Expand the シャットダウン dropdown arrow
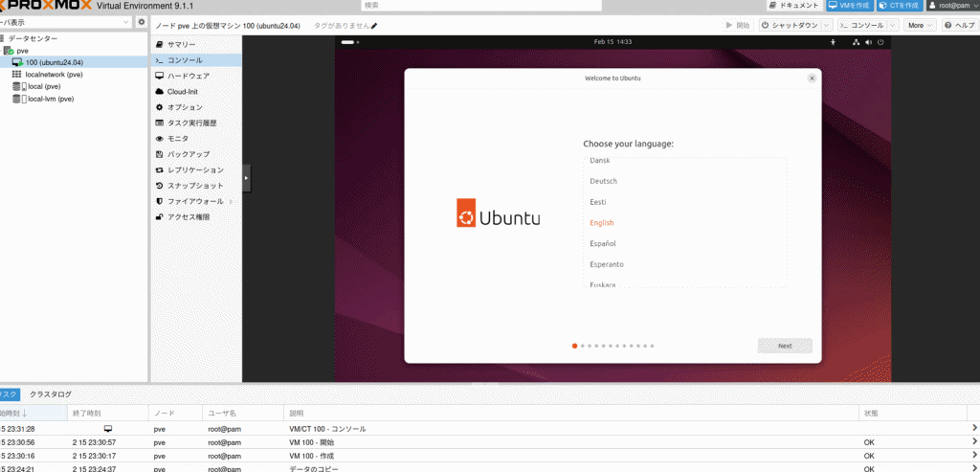 pos(827,26)
